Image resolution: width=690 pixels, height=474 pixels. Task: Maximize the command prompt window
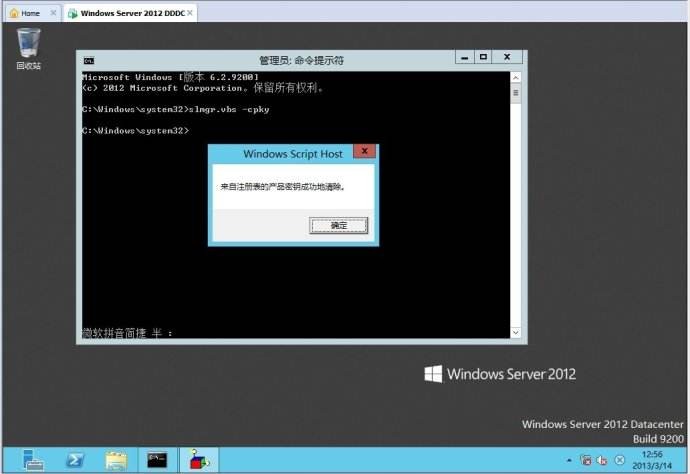pos(483,57)
